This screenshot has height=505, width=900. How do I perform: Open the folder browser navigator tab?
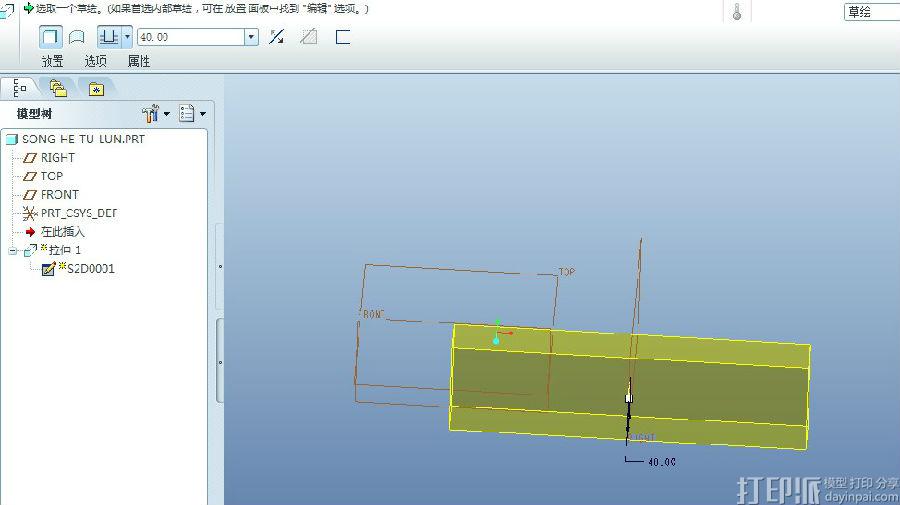pos(58,88)
